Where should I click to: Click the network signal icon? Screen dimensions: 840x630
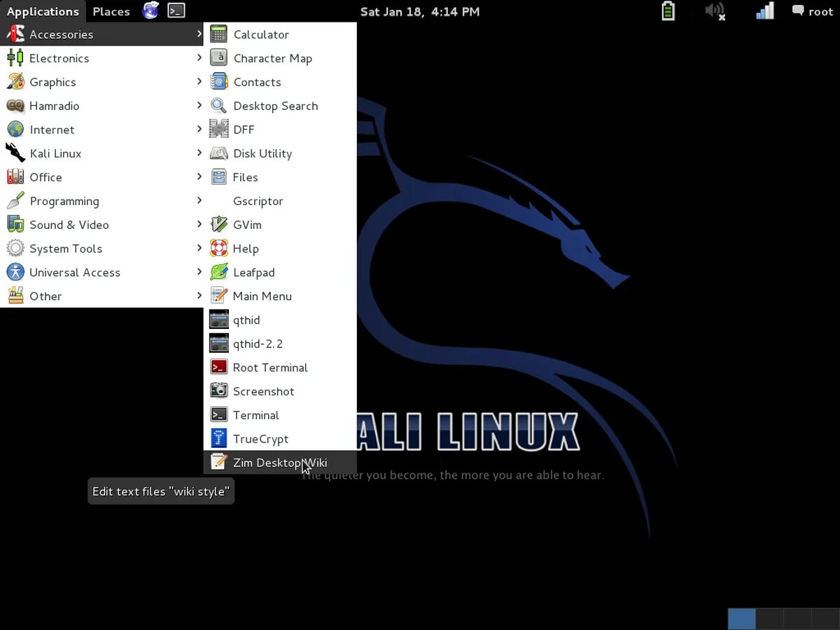coord(765,10)
